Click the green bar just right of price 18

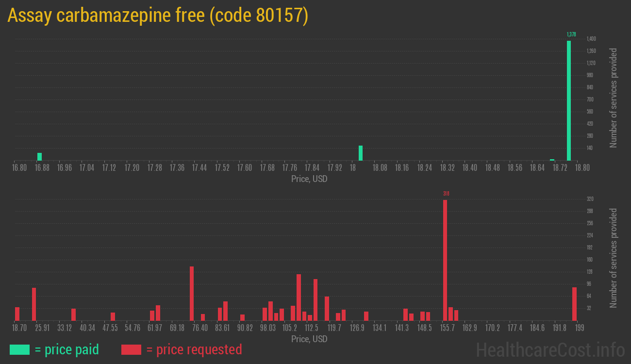[x=361, y=153]
